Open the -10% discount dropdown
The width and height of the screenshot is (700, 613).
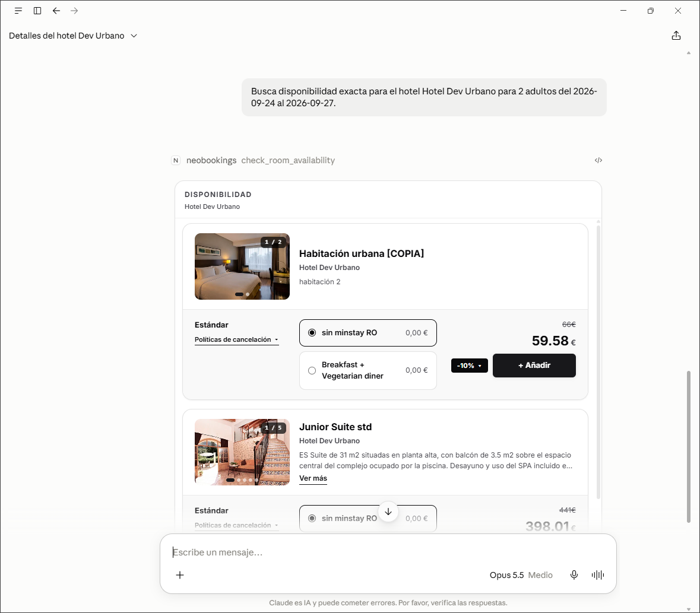[x=469, y=366]
